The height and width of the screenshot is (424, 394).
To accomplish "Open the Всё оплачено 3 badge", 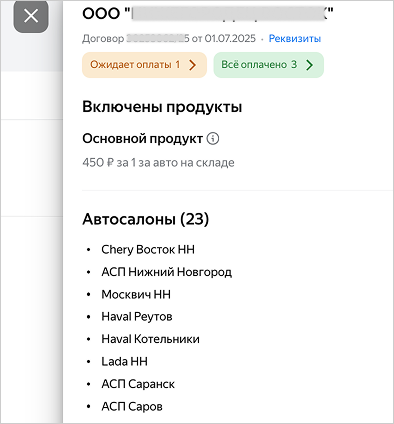I will coord(268,65).
